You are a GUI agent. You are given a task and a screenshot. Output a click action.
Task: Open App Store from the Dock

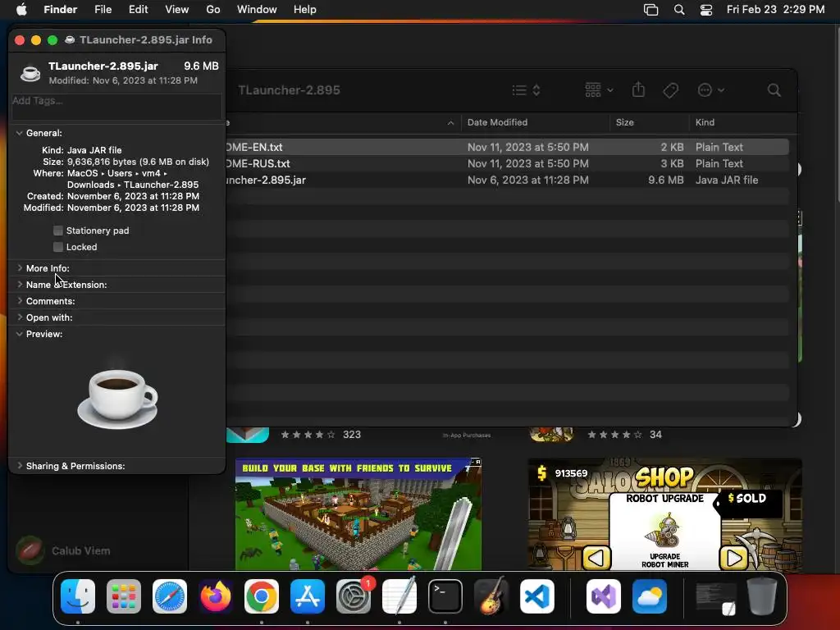[308, 596]
